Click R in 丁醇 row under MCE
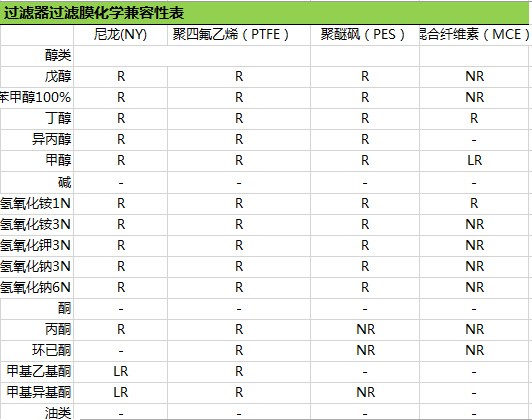 click(474, 118)
